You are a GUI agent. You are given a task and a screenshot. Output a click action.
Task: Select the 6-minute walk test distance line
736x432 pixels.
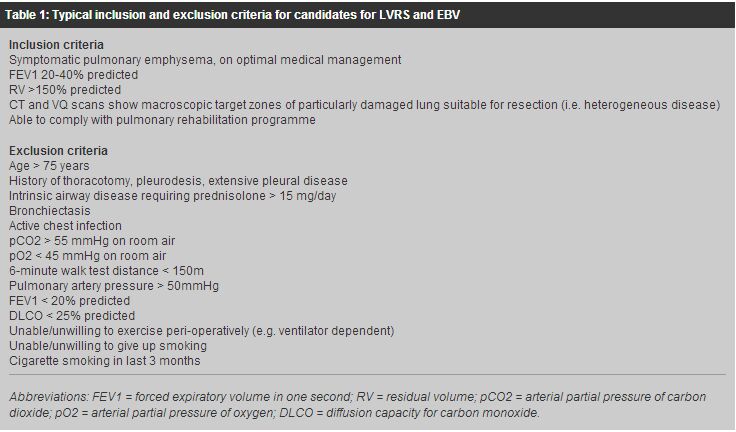(x=106, y=271)
